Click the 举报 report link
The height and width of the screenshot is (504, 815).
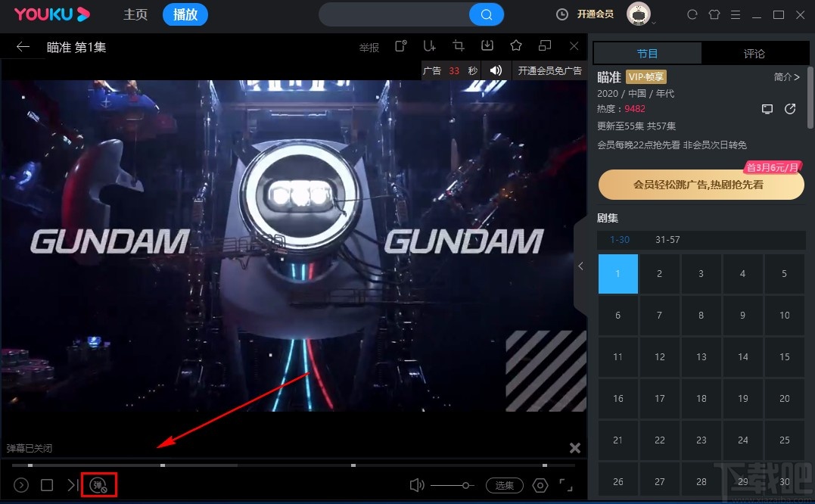click(369, 48)
